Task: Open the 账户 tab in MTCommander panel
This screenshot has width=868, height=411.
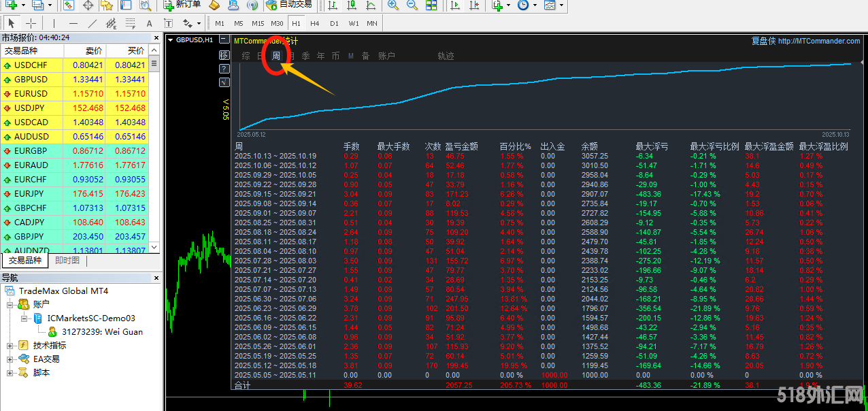Action: pos(386,56)
